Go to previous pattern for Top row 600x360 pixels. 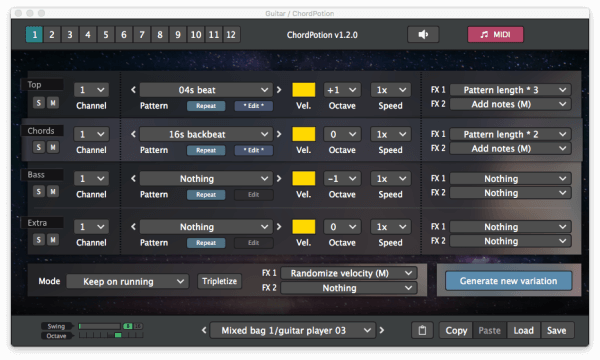[x=133, y=90]
